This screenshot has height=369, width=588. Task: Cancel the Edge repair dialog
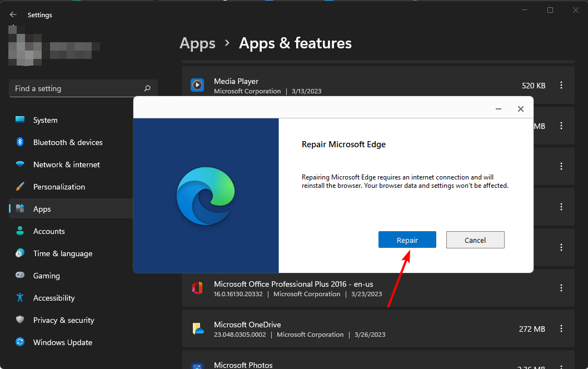coord(475,240)
